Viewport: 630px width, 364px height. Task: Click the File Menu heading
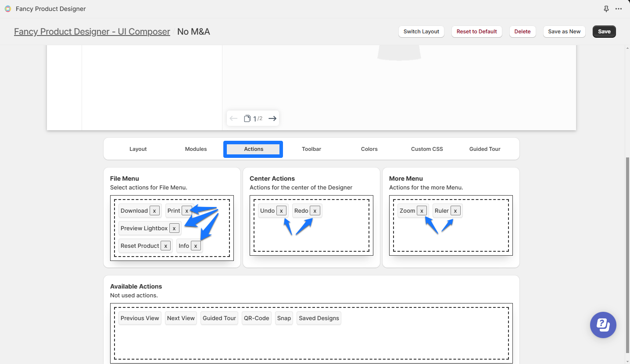pos(125,178)
